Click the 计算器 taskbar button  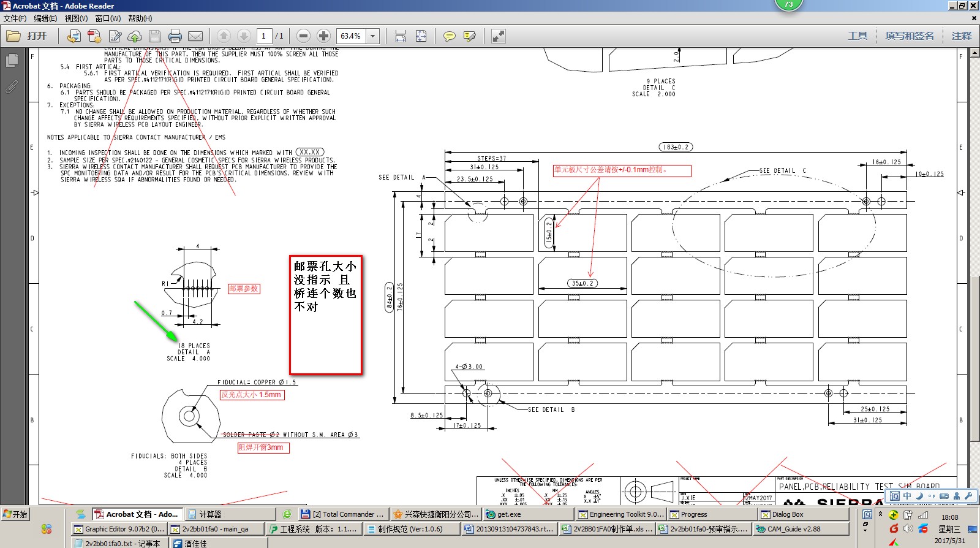[x=230, y=514]
